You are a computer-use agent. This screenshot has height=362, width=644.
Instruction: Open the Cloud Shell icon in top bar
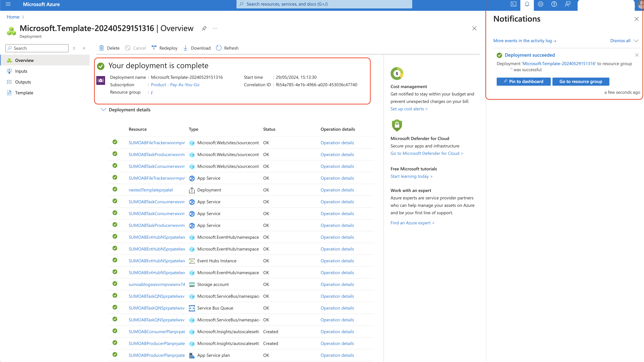(513, 4)
